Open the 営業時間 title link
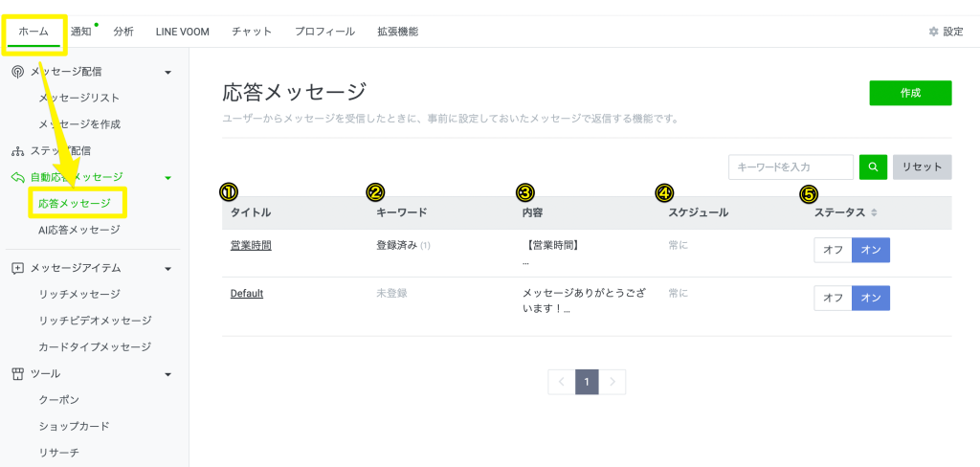 point(251,245)
